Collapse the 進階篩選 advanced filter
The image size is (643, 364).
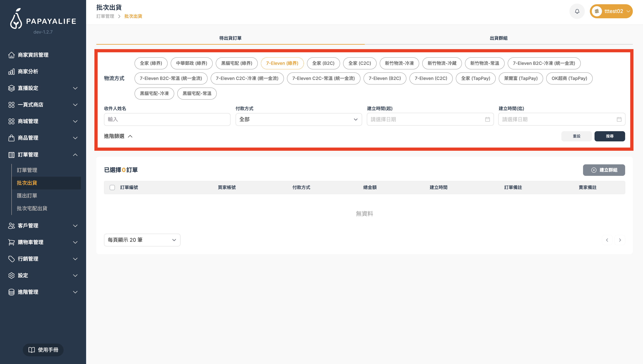click(118, 136)
